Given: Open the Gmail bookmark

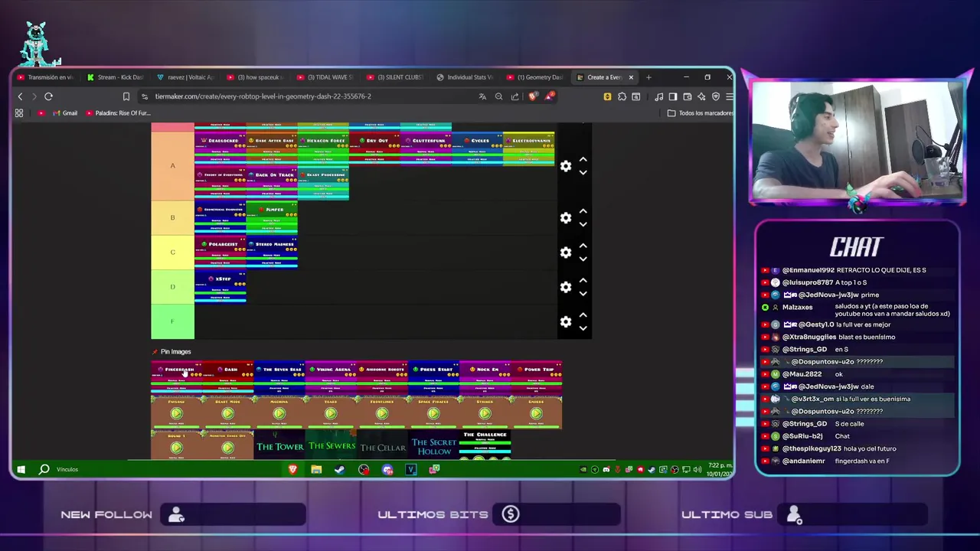Looking at the screenshot, I should 65,113.
